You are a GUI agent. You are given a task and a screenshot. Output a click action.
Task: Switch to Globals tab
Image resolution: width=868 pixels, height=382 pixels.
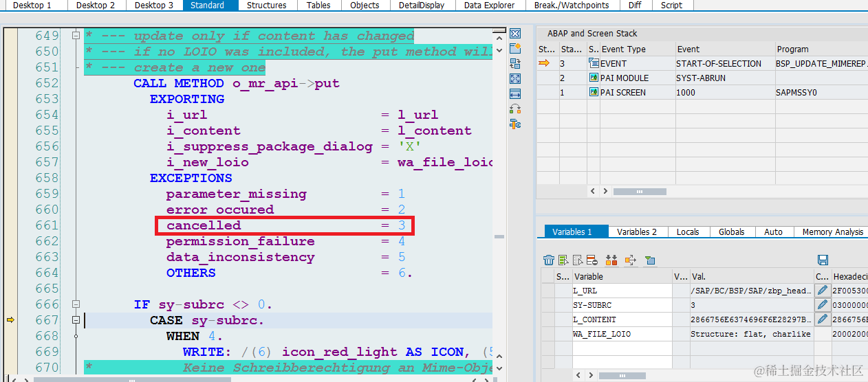(732, 232)
